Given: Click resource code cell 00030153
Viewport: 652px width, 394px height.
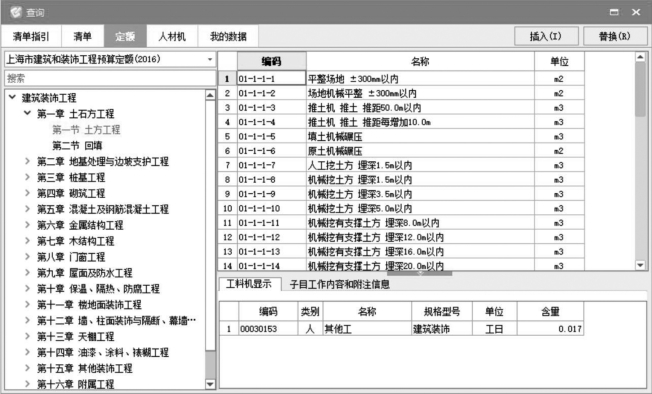Looking at the screenshot, I should click(x=268, y=329).
